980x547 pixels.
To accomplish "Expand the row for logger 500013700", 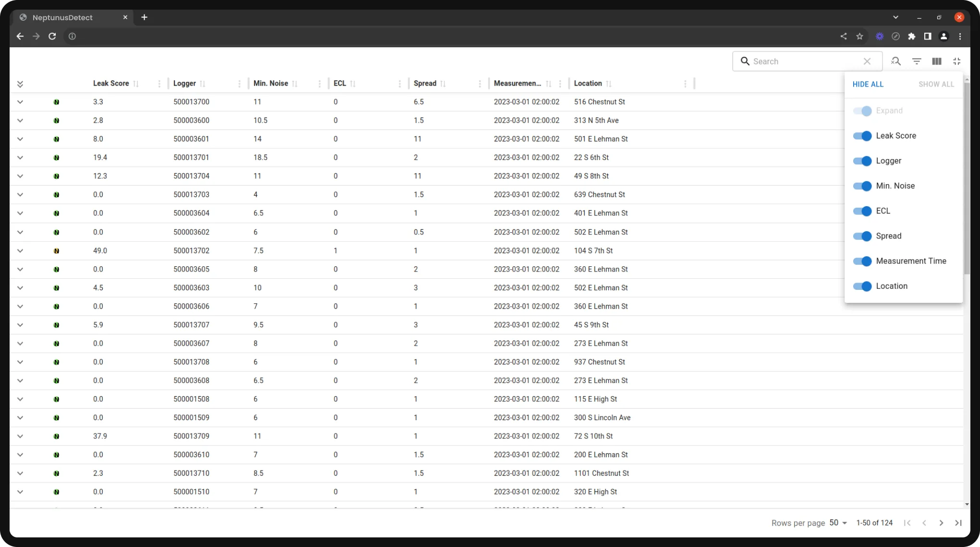I will 20,102.
